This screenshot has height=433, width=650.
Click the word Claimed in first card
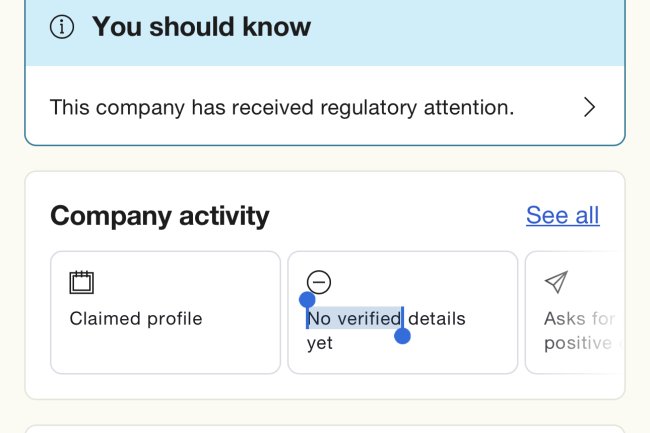[x=103, y=319]
